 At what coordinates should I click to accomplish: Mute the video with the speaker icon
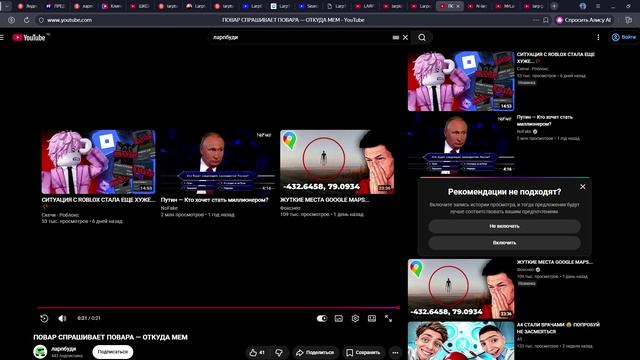62,318
